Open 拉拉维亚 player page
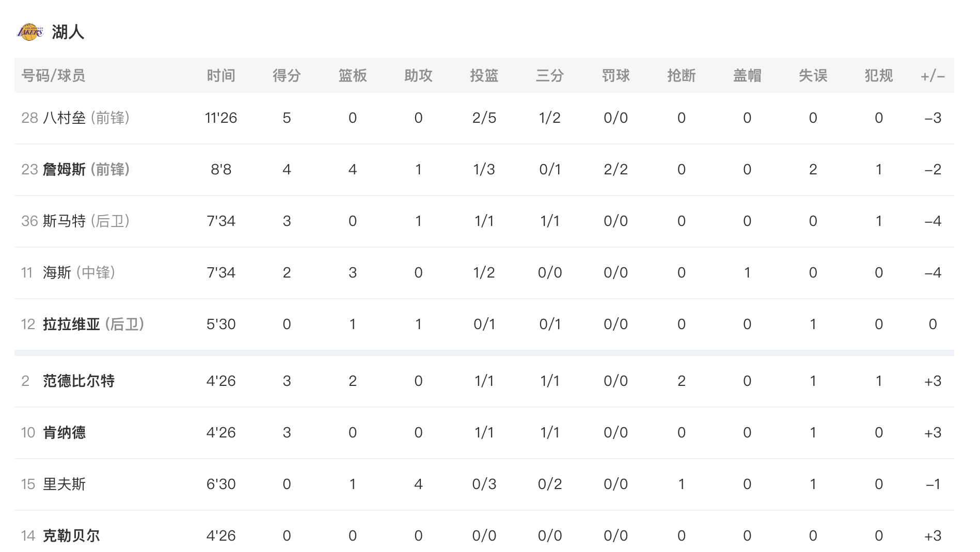Screen dimensions: 980x552 tap(71, 324)
